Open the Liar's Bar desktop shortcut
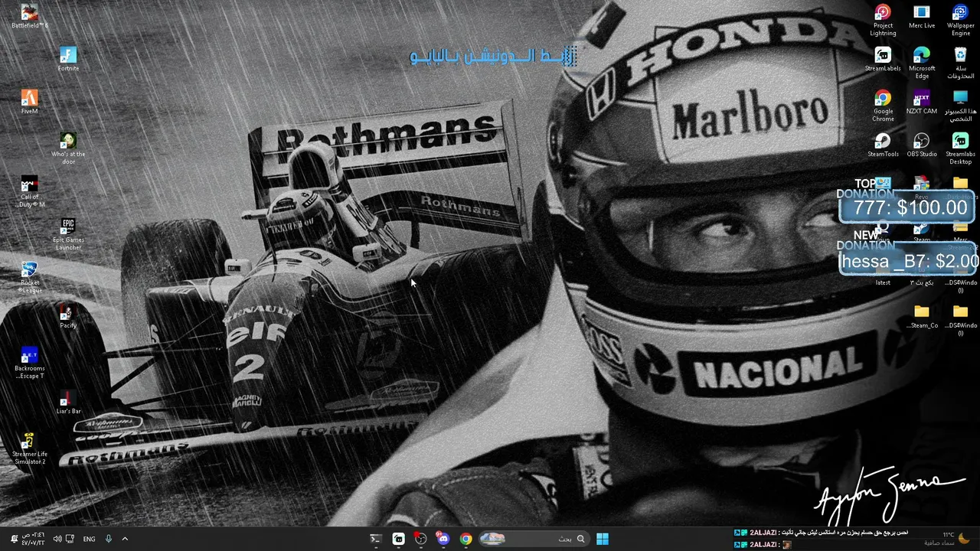 68,402
